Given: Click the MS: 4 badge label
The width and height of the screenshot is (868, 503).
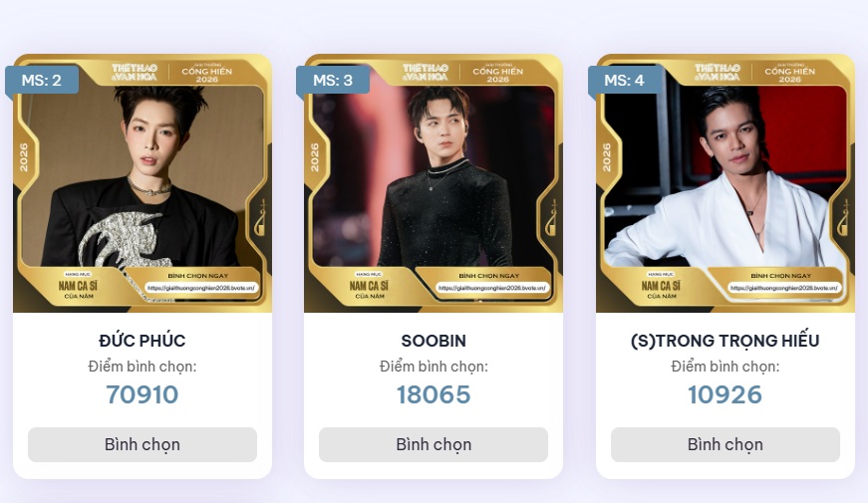Looking at the screenshot, I should [x=625, y=80].
